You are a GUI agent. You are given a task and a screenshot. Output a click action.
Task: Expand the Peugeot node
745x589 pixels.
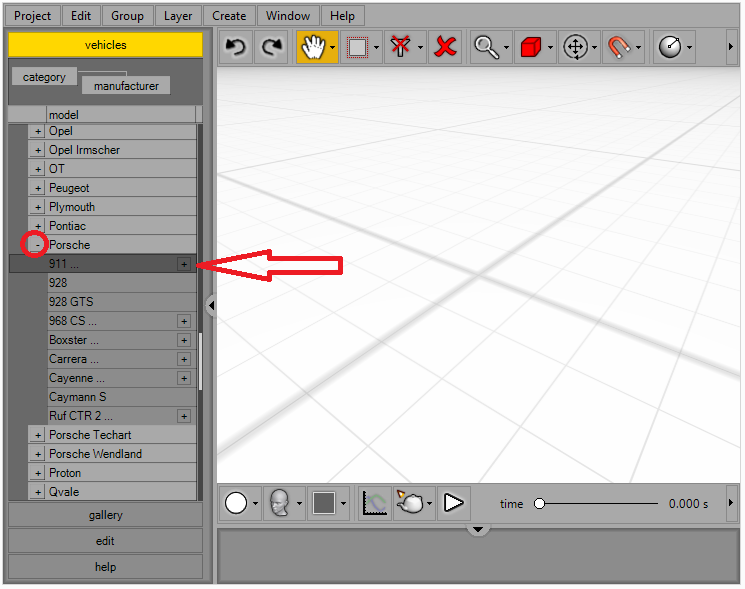(38, 188)
